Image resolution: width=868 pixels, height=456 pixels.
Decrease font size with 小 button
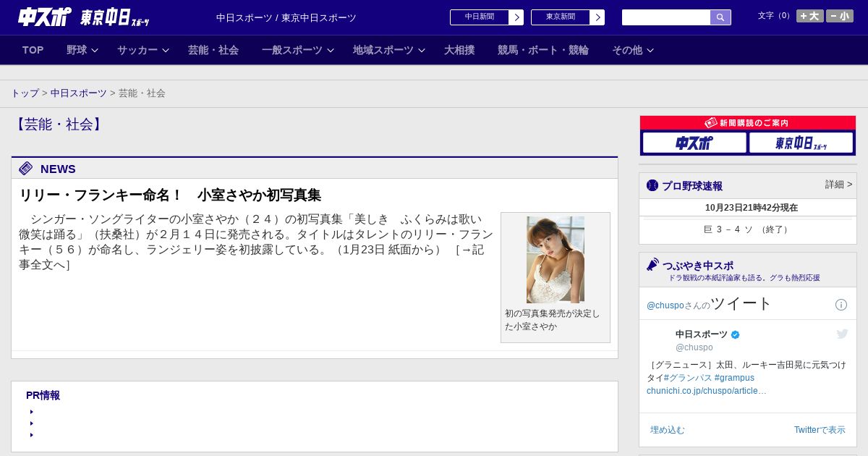pyautogui.click(x=840, y=16)
